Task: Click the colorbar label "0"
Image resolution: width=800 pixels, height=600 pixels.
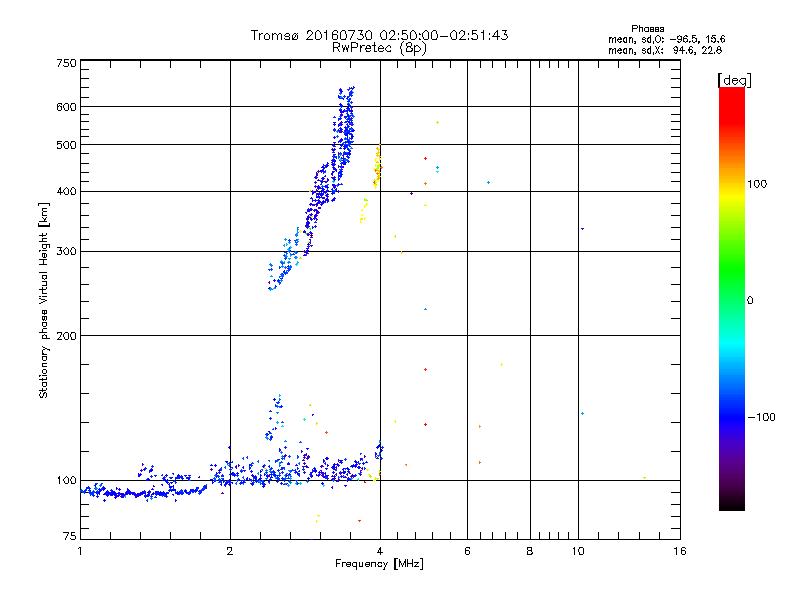Action: click(x=749, y=301)
